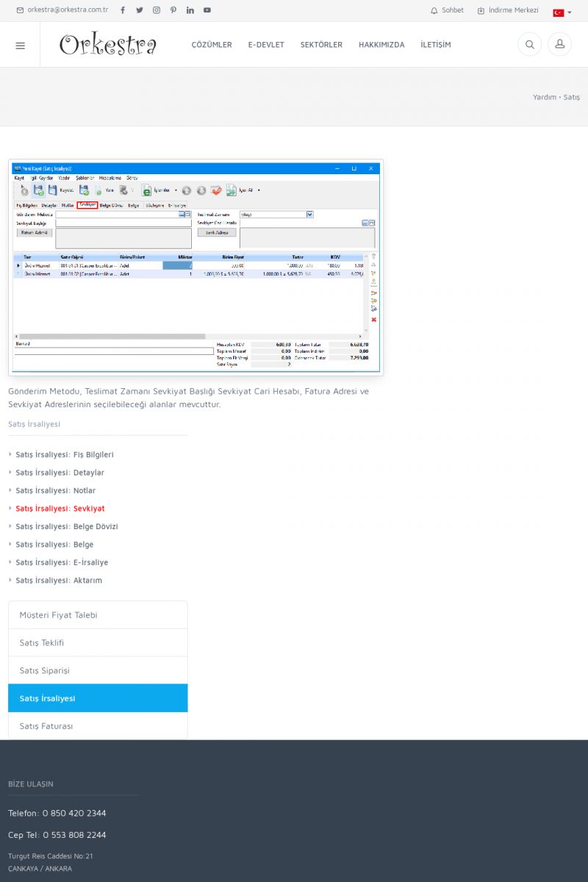This screenshot has width=588, height=882.
Task: Click the Facebook icon in top bar
Action: [123, 10]
